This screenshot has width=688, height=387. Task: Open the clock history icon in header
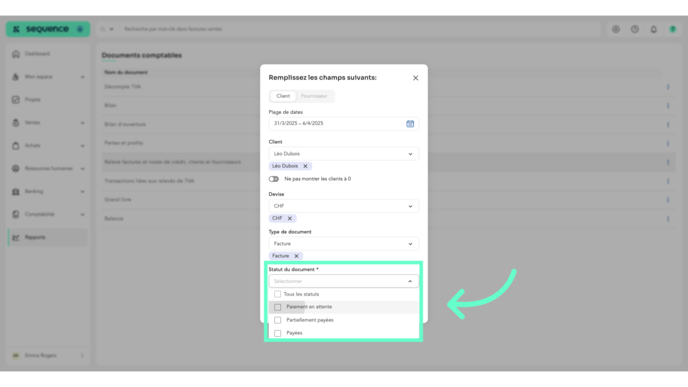tap(634, 29)
